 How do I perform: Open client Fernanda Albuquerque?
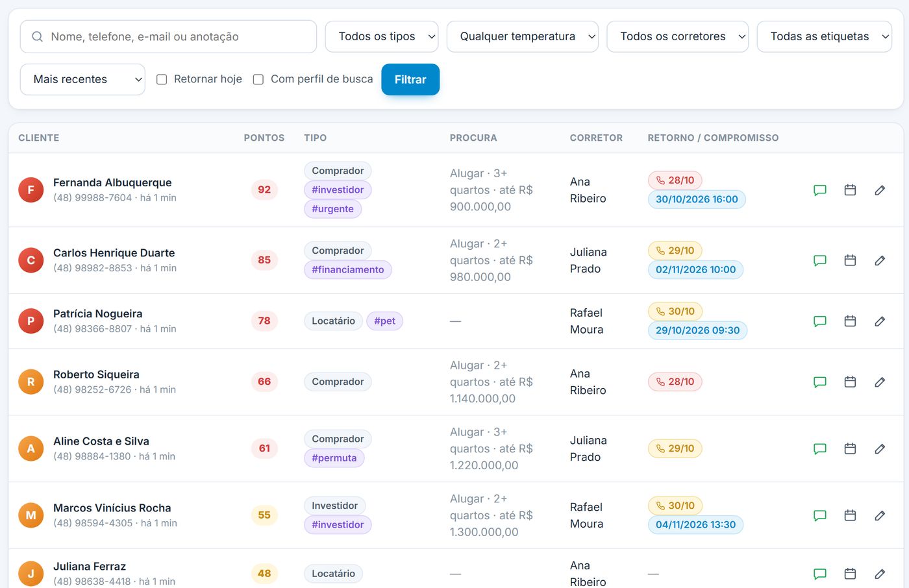[x=112, y=182]
